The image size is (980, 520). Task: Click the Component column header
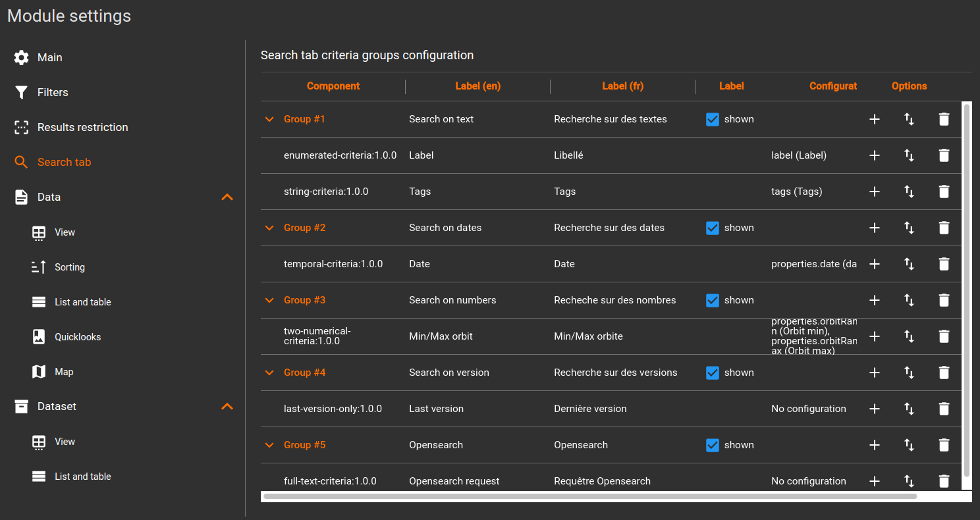click(x=333, y=86)
